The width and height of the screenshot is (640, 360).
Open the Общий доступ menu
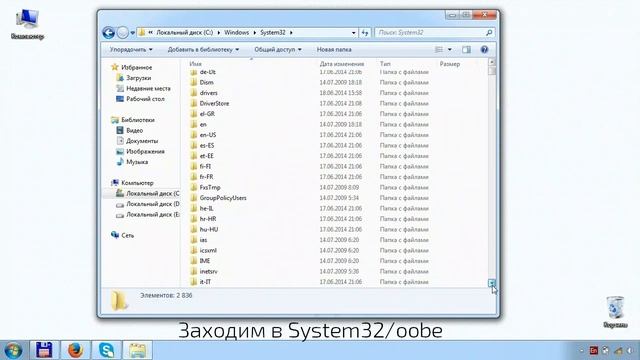point(278,49)
